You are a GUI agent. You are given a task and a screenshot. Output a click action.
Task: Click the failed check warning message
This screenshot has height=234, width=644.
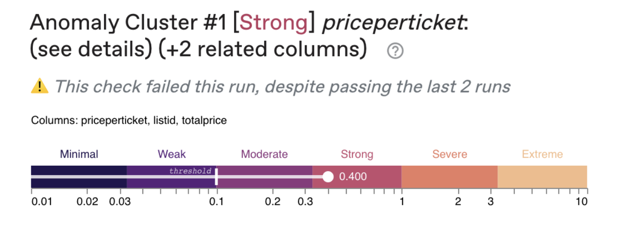click(x=282, y=87)
